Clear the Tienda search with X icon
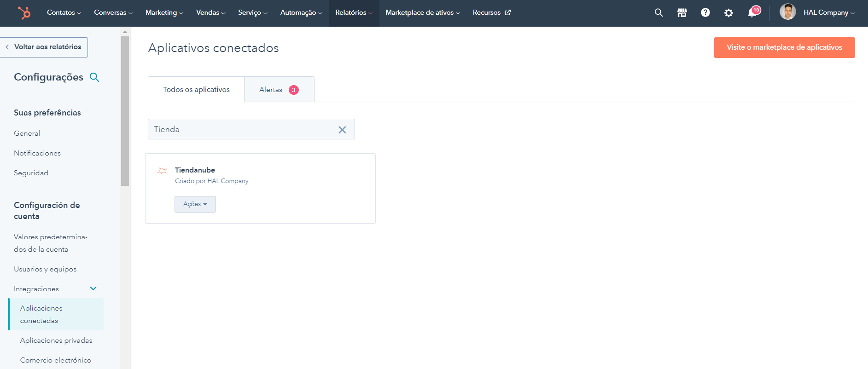Viewport: 868px width, 369px height. (342, 130)
